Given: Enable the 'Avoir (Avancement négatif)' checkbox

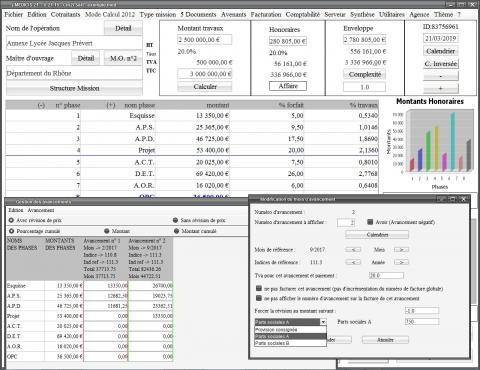Looking at the screenshot, I should click(370, 222).
